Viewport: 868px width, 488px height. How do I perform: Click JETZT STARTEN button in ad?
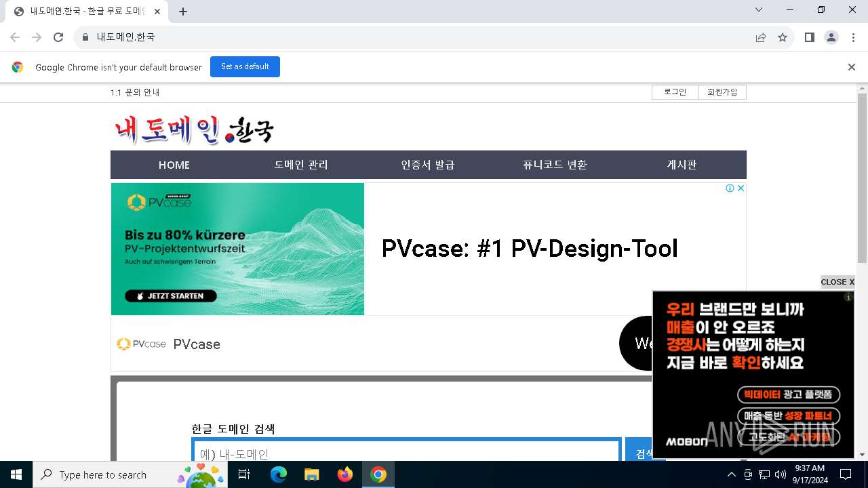(171, 296)
